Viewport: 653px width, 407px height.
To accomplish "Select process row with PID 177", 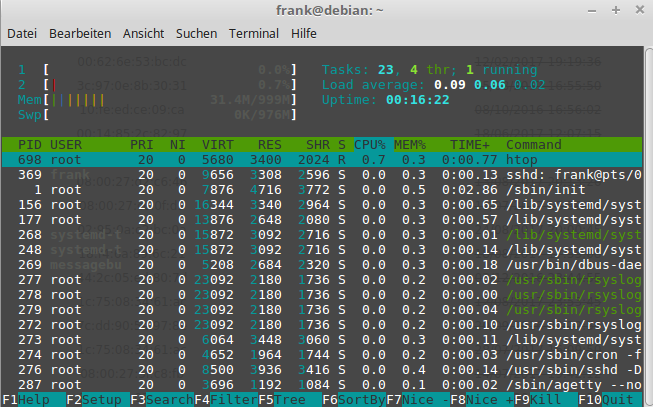I will click(x=322, y=220).
